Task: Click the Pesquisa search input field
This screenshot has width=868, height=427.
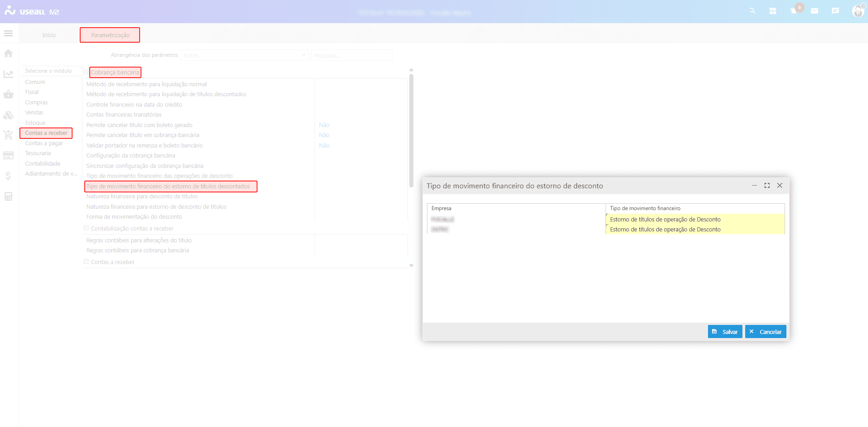Action: pyautogui.click(x=351, y=55)
